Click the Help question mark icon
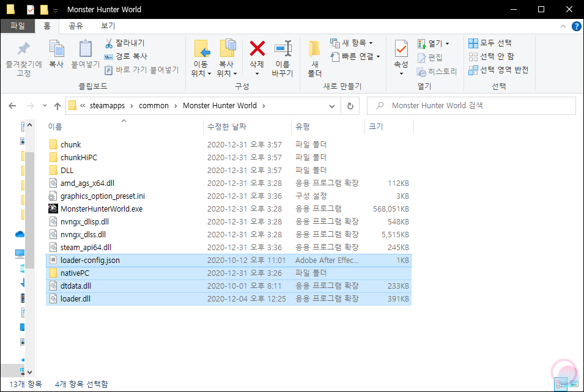 click(x=576, y=26)
